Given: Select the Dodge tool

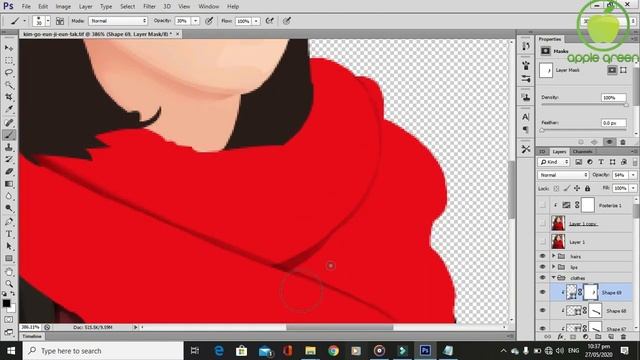Looking at the screenshot, I should [x=9, y=209].
